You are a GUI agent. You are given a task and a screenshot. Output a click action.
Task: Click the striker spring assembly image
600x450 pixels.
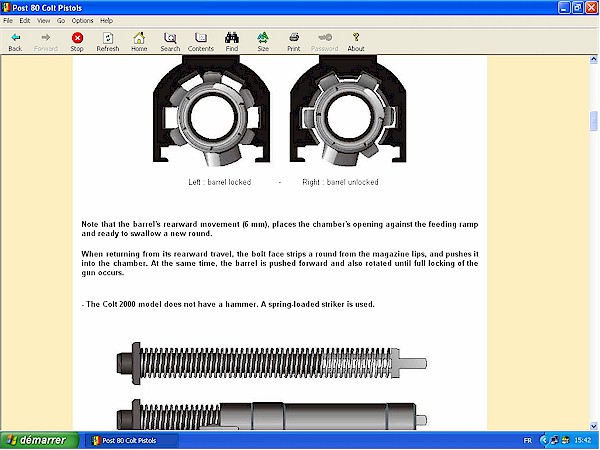coord(272,363)
